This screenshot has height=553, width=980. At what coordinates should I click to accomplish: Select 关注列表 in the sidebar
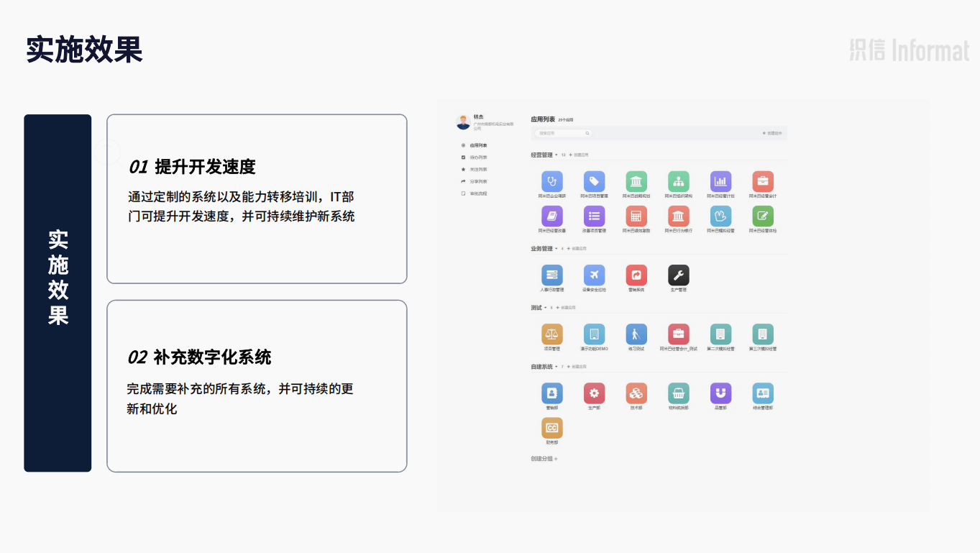point(477,170)
